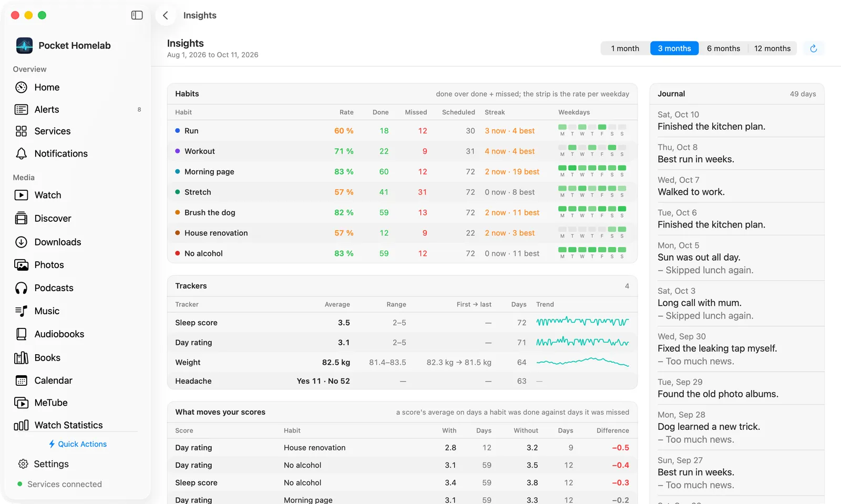Select 'Fixed the leaking tap myself.' entry
Image resolution: width=841 pixels, height=504 pixels.
pos(717,348)
